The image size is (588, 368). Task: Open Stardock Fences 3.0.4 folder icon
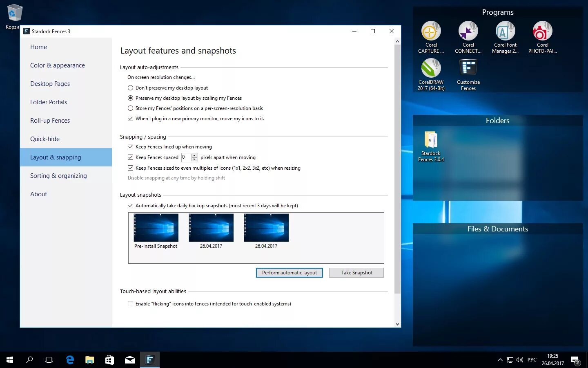(431, 146)
